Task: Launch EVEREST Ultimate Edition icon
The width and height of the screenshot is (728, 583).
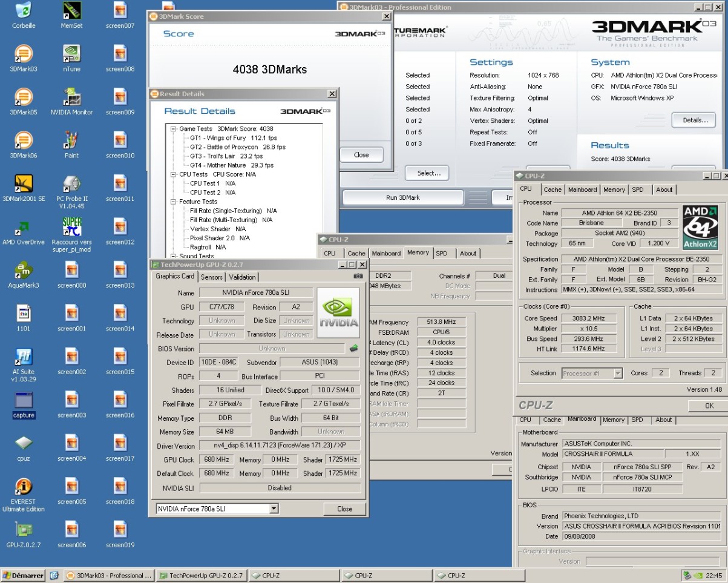Action: (x=24, y=487)
